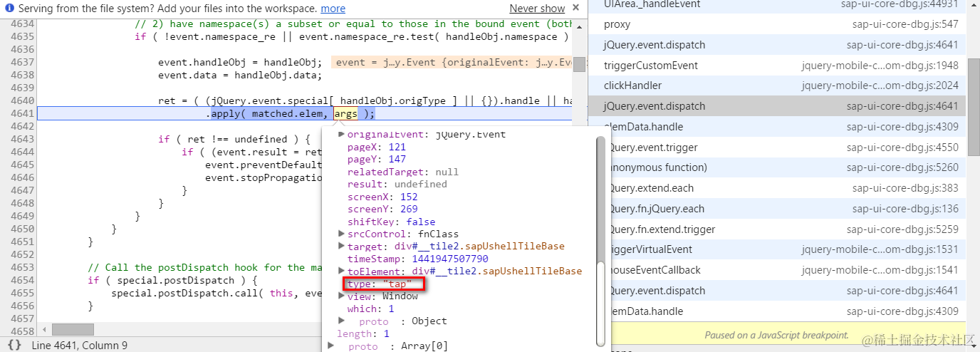The width and height of the screenshot is (980, 352).
Task: Click the "relatedTarget: null" property
Action: pyautogui.click(x=403, y=172)
